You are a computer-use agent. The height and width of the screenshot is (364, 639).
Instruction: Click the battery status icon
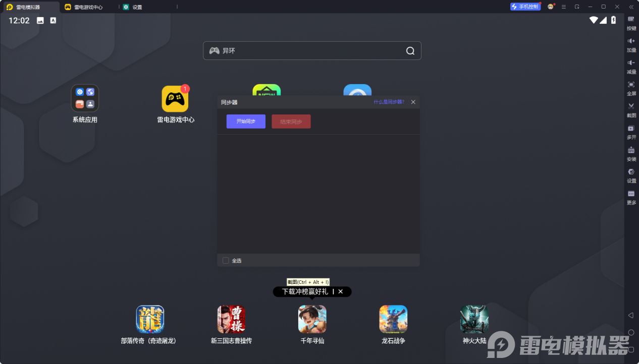pos(614,20)
